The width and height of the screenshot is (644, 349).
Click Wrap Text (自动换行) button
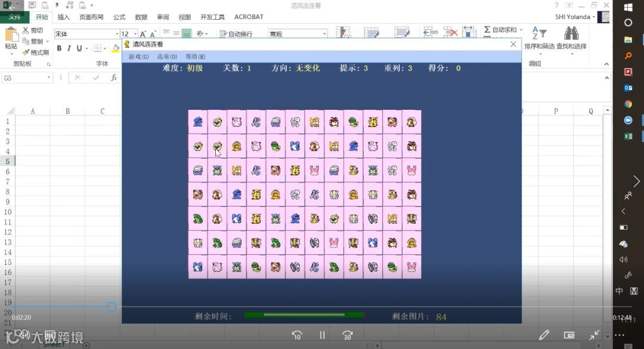tap(236, 34)
